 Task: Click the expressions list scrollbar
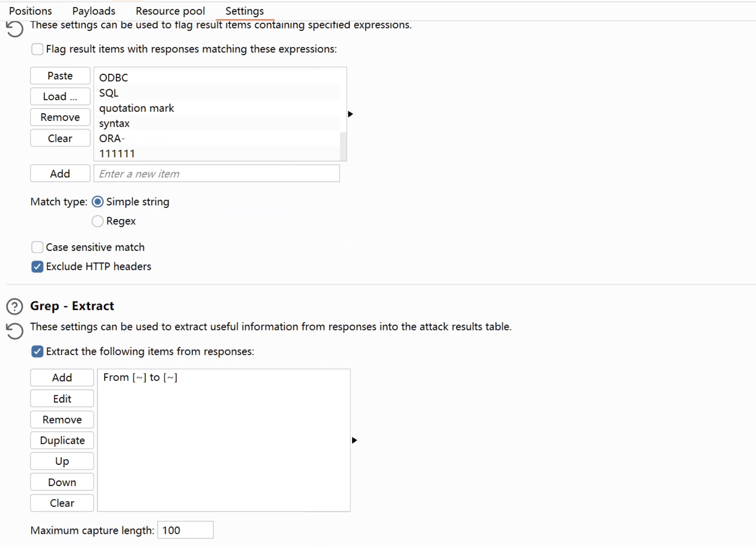click(x=343, y=146)
